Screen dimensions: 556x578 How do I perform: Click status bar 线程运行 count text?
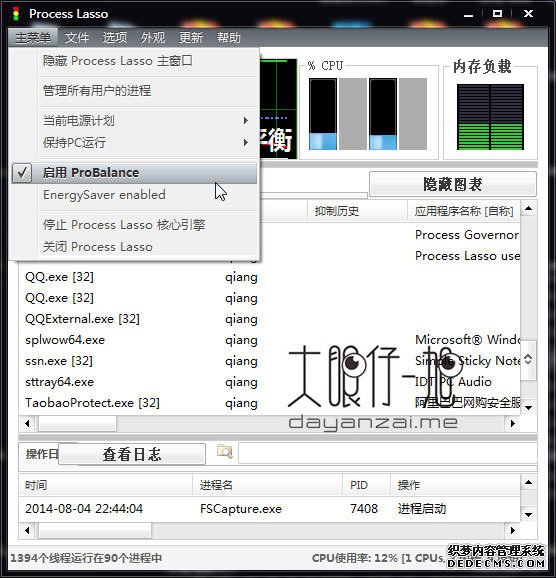(x=86, y=558)
